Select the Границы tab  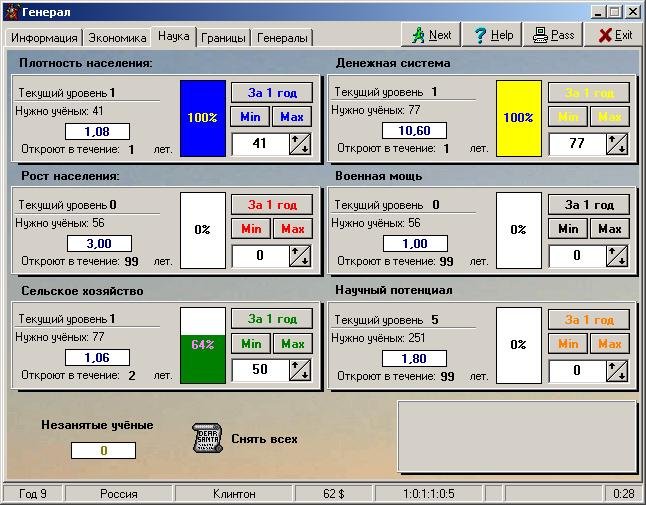tap(223, 38)
